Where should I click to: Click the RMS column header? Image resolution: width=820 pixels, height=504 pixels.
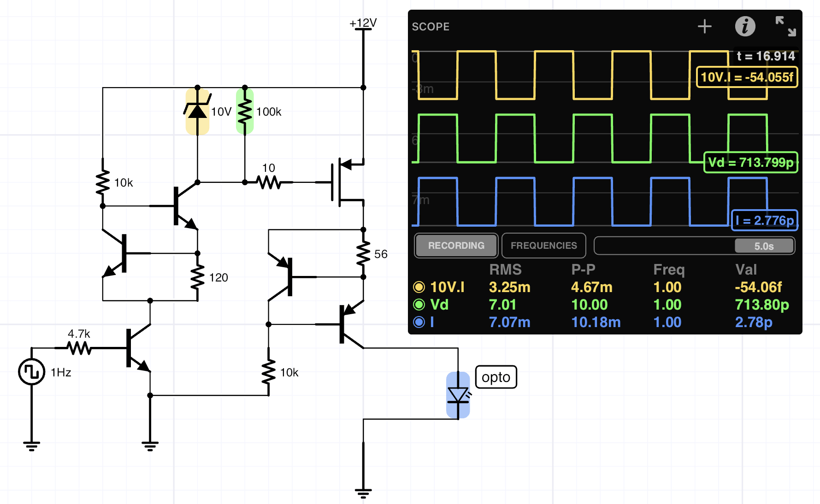(x=505, y=270)
